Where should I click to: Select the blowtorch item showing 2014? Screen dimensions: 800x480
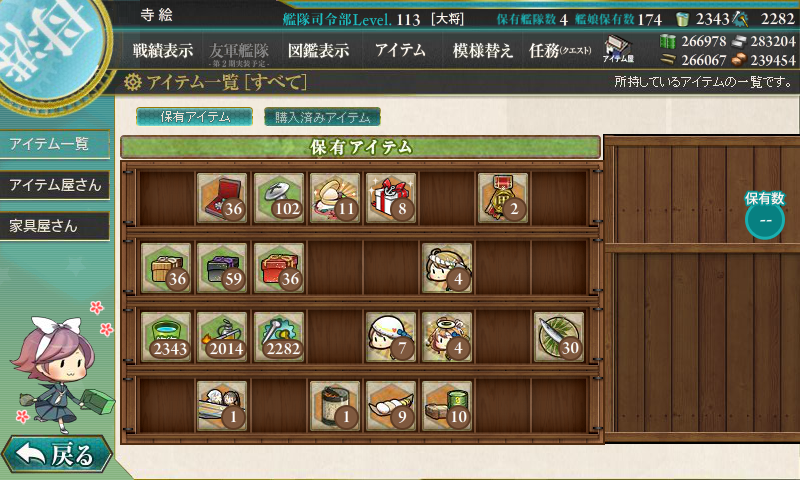(x=222, y=337)
